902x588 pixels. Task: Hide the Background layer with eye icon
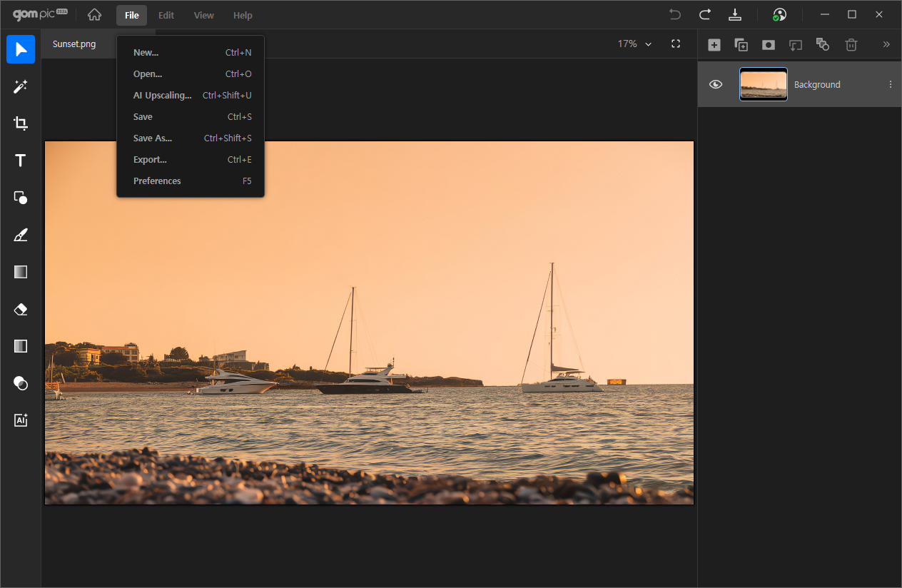pos(716,84)
